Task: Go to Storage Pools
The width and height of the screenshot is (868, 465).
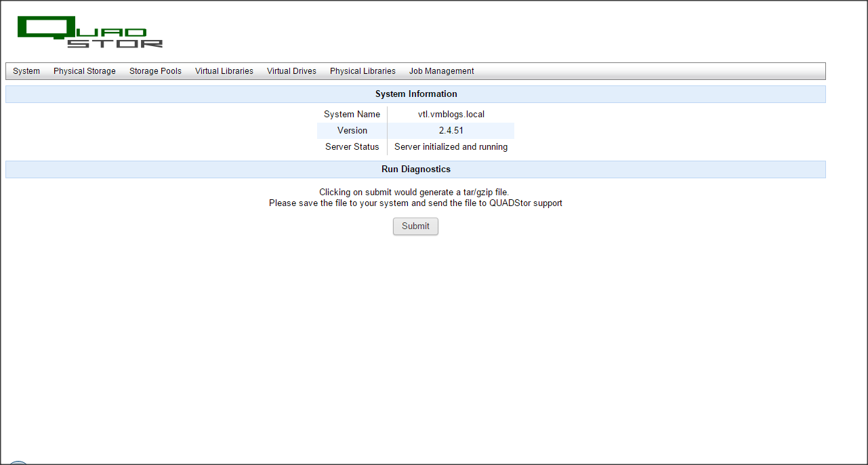Action: coord(155,71)
